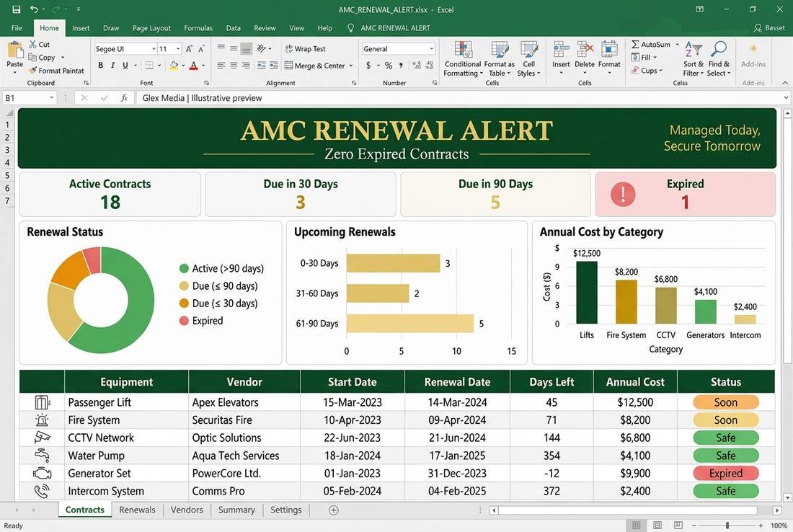793x532 pixels.
Task: Toggle Wrap Text
Action: 306,49
